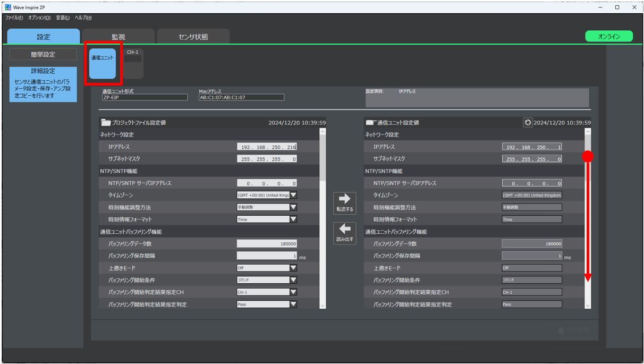Click the communication unit panel scroll-up arrow
644x364 pixels.
click(588, 131)
